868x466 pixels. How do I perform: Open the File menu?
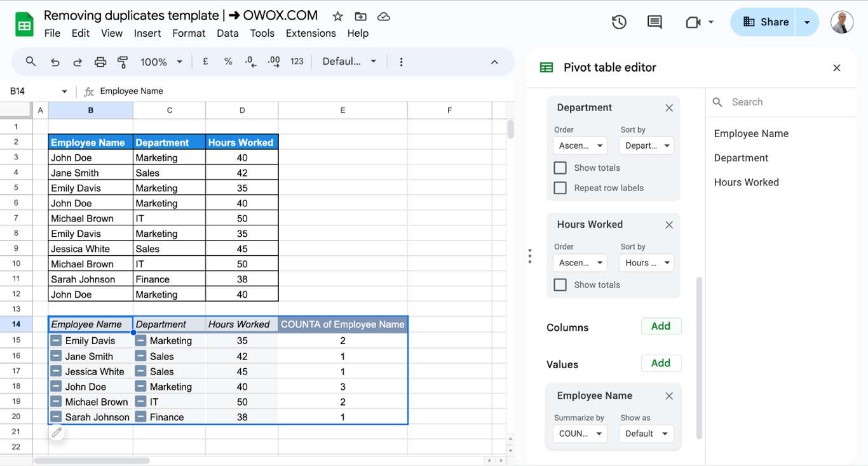coord(52,33)
